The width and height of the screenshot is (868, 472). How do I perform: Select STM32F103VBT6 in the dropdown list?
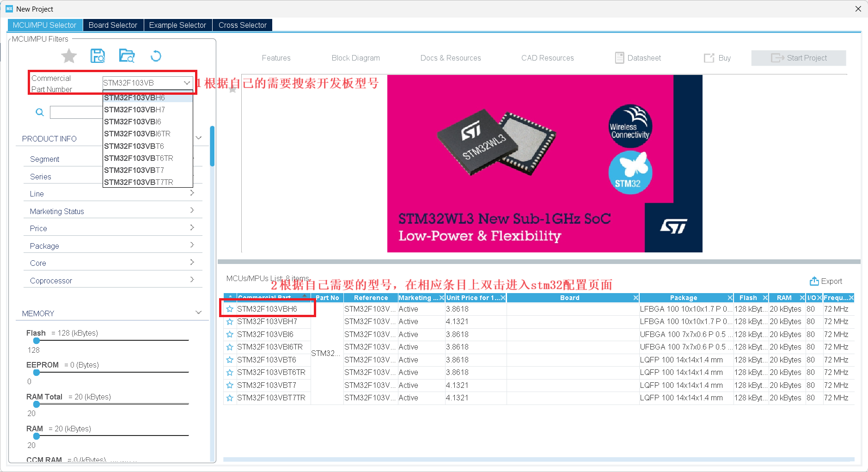click(147, 146)
